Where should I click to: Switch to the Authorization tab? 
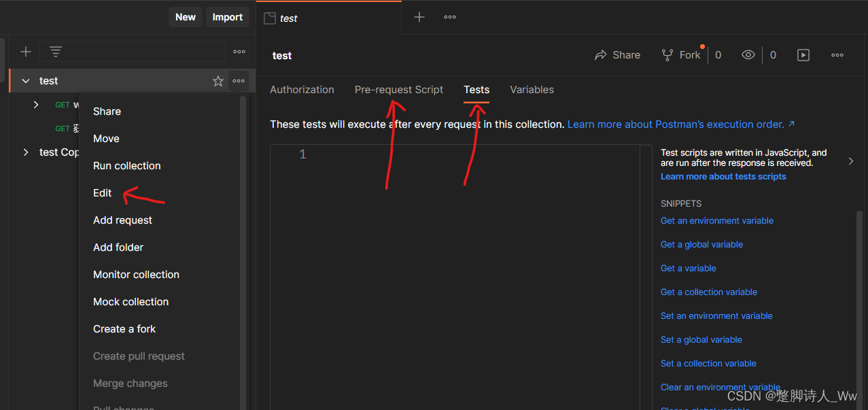click(x=302, y=90)
